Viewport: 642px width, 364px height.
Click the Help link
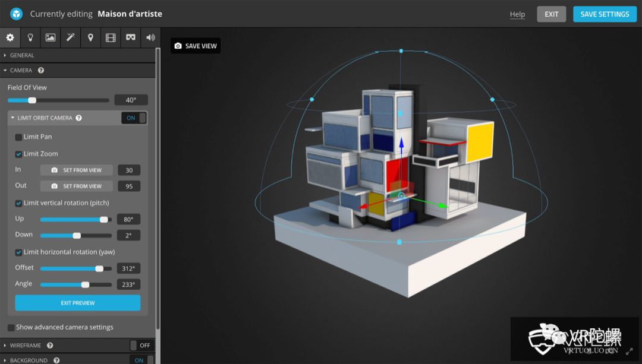click(517, 14)
